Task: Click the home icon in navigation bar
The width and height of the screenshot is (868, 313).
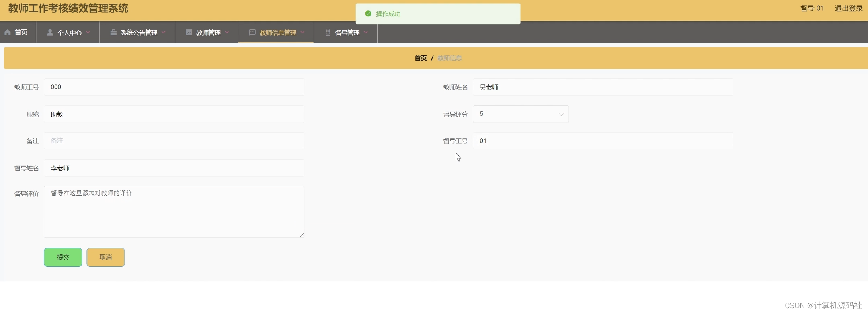Action: click(8, 33)
